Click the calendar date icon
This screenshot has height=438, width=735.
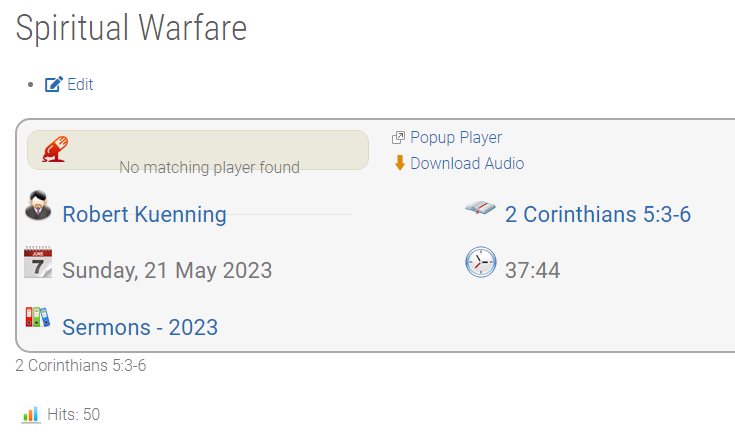click(x=38, y=262)
